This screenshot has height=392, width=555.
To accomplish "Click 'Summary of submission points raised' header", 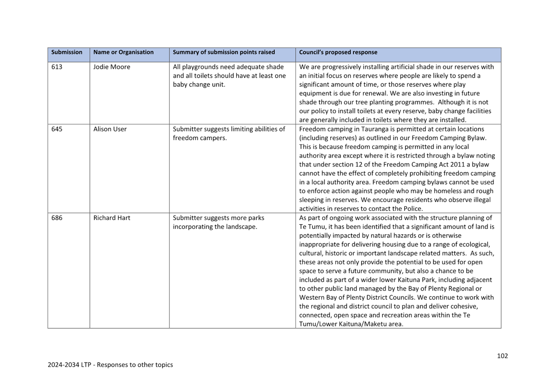I will pyautogui.click(x=224, y=52).
